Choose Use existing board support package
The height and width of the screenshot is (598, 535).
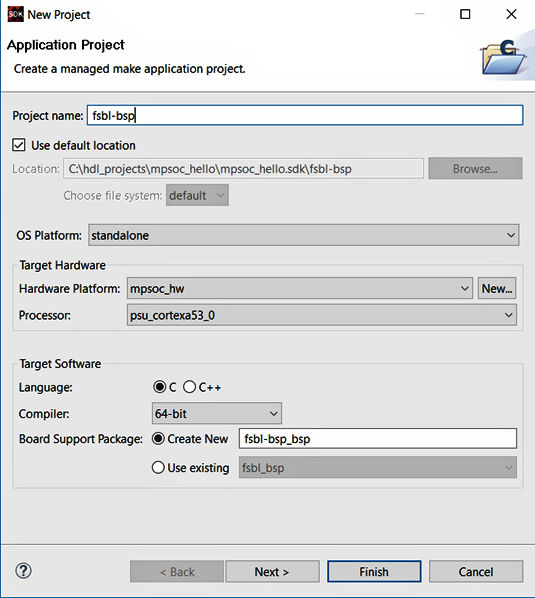[158, 468]
